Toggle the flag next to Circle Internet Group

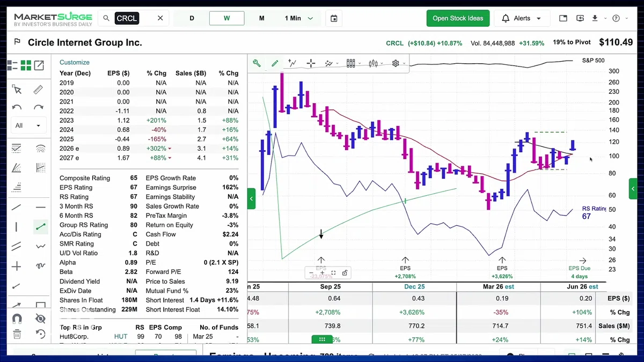coord(17,42)
